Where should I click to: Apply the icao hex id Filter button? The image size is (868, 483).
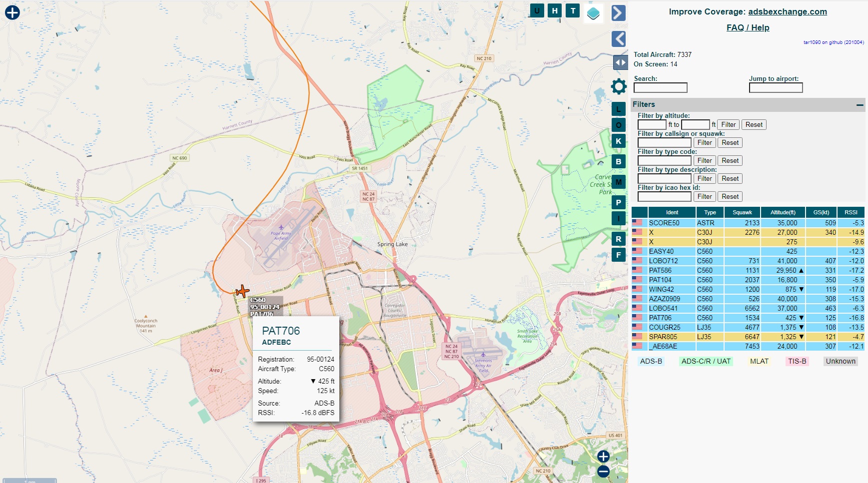(705, 197)
